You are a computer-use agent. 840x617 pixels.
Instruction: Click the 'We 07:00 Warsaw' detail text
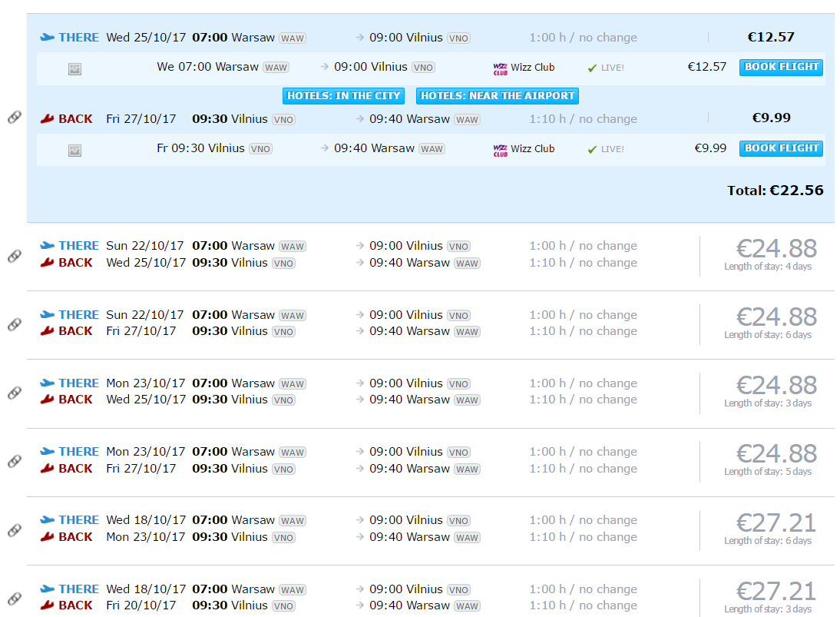click(x=208, y=67)
